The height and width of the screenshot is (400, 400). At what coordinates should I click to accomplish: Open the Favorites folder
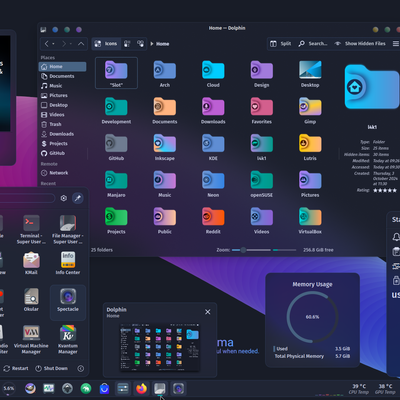[262, 111]
